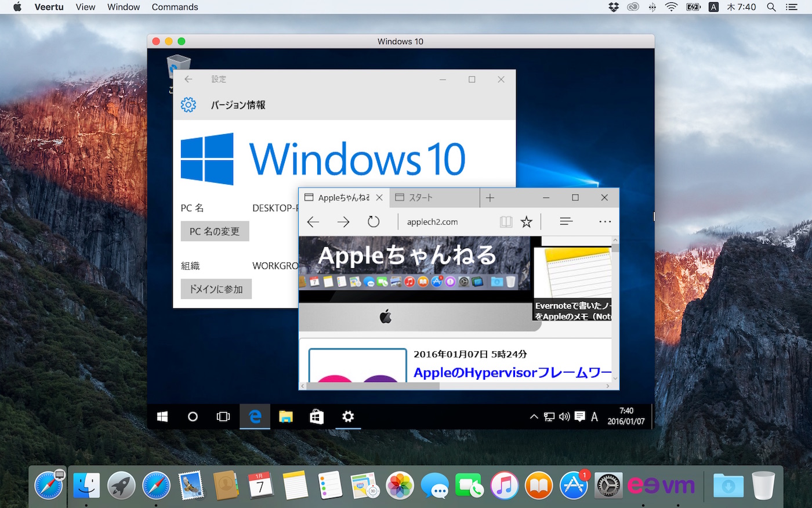
Task: Switch to Edge on the Windows taskbar
Action: point(255,417)
